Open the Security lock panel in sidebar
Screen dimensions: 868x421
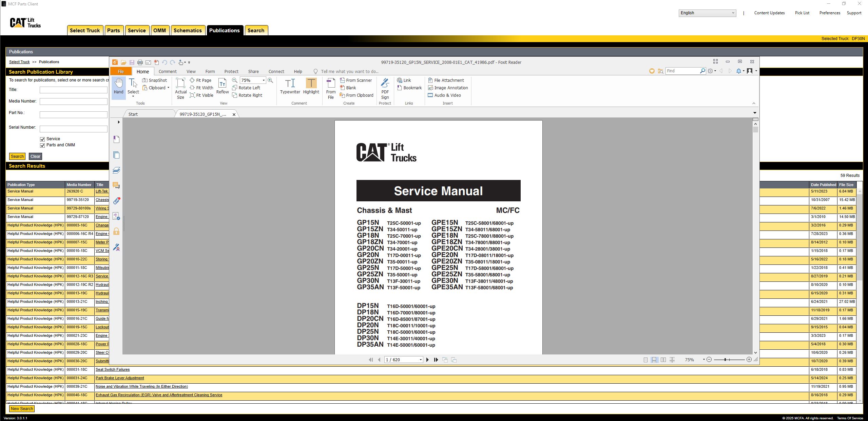coord(116,232)
